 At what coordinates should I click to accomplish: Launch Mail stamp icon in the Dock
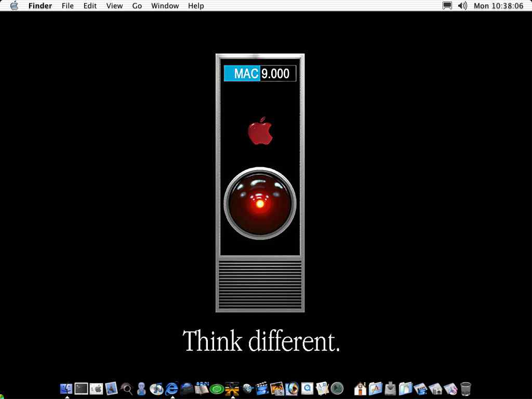coord(111,389)
